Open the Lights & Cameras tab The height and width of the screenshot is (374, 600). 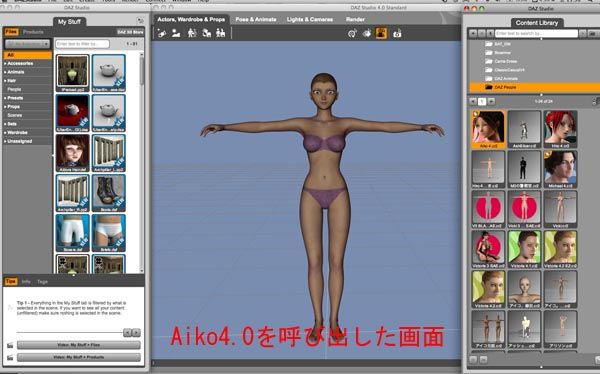(x=310, y=19)
